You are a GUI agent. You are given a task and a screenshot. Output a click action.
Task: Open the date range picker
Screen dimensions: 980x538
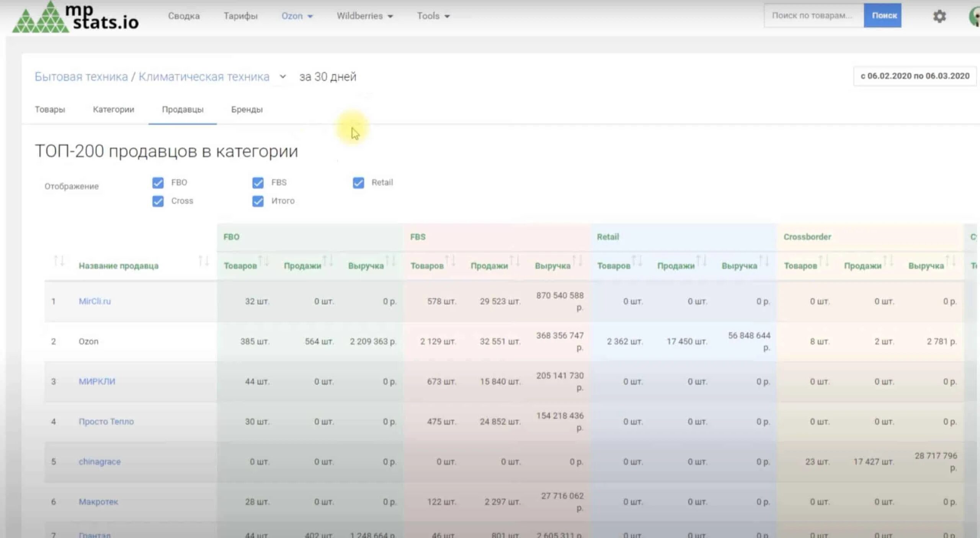tap(914, 76)
